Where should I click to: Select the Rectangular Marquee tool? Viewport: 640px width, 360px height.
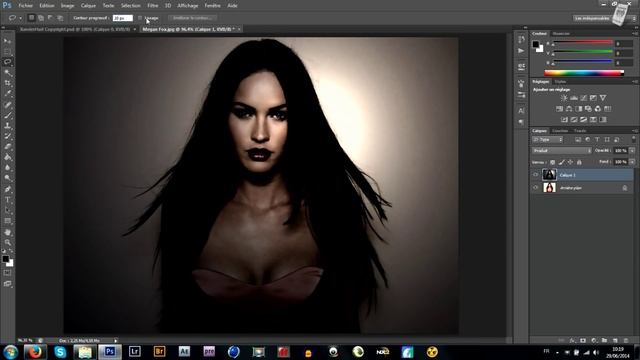(x=8, y=52)
